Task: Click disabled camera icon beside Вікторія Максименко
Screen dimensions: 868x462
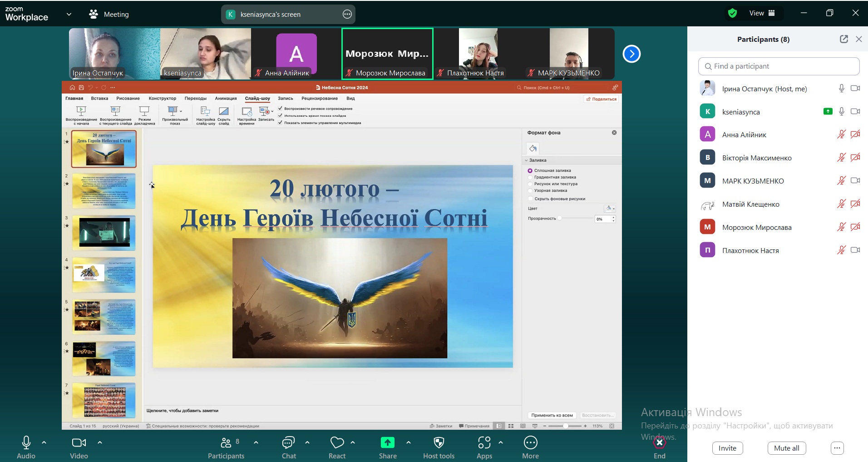Action: [x=855, y=158]
